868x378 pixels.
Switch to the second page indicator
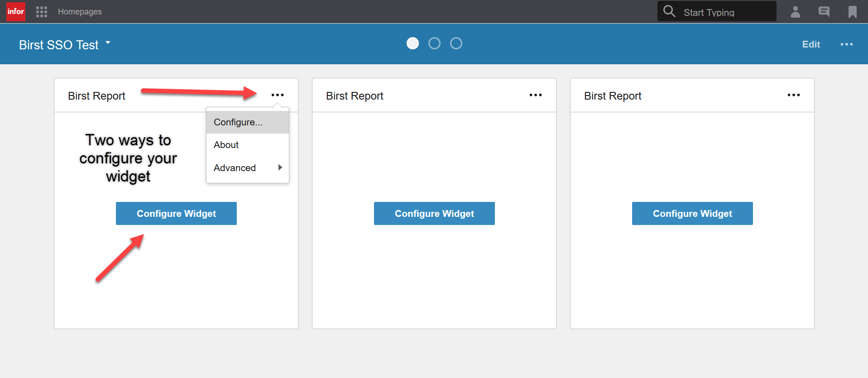tap(434, 43)
